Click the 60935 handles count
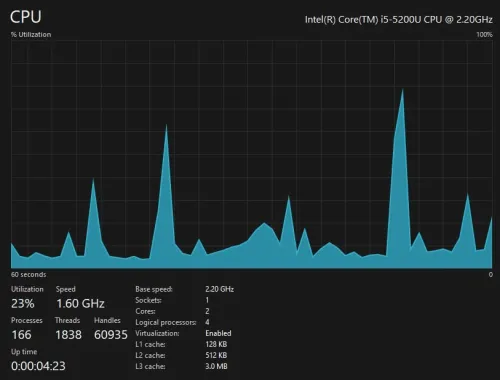The image size is (500, 380). pyautogui.click(x=111, y=334)
